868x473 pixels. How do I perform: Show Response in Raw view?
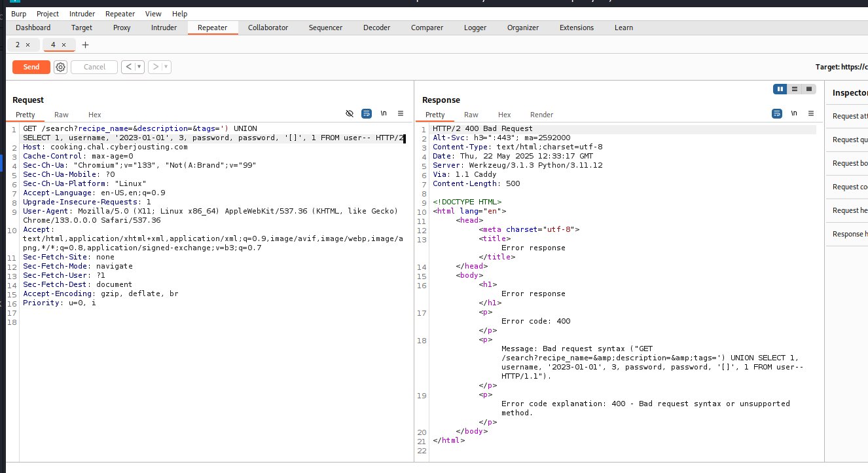(471, 115)
